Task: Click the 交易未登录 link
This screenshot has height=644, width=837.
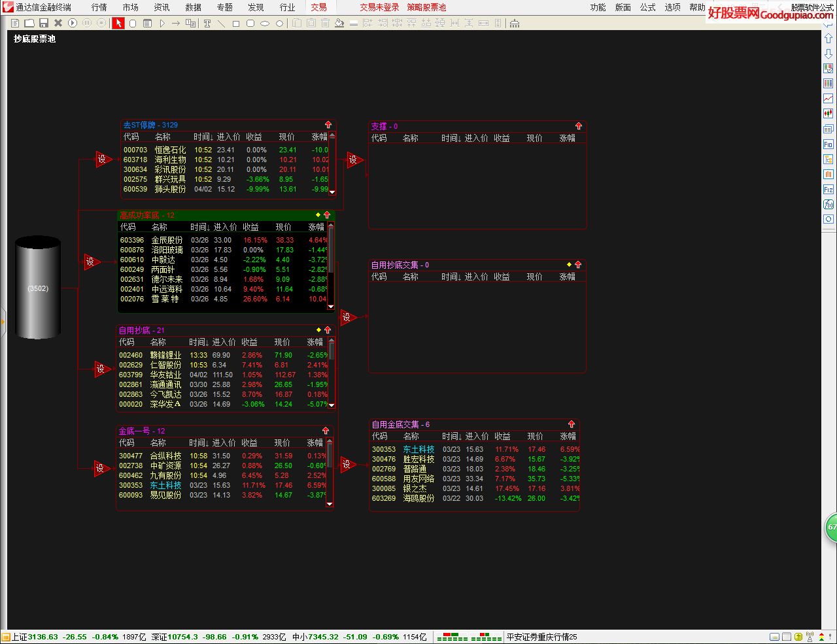Action: pyautogui.click(x=379, y=7)
